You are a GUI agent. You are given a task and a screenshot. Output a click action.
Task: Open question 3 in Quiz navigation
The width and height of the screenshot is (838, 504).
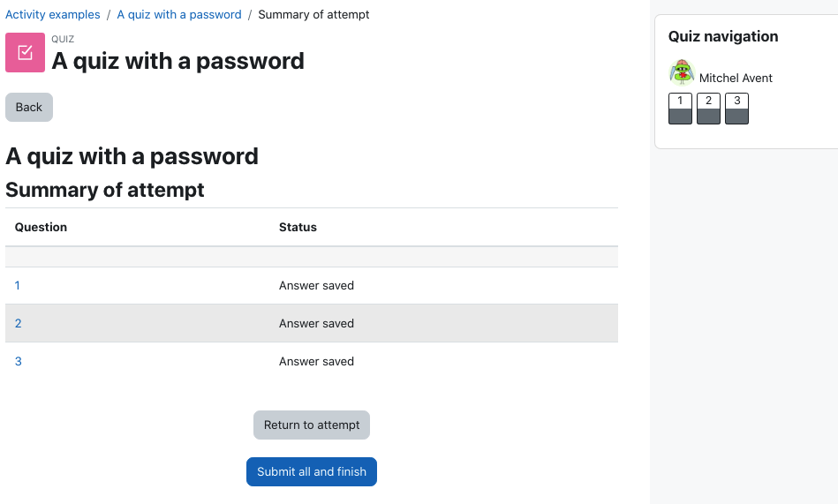pyautogui.click(x=737, y=109)
